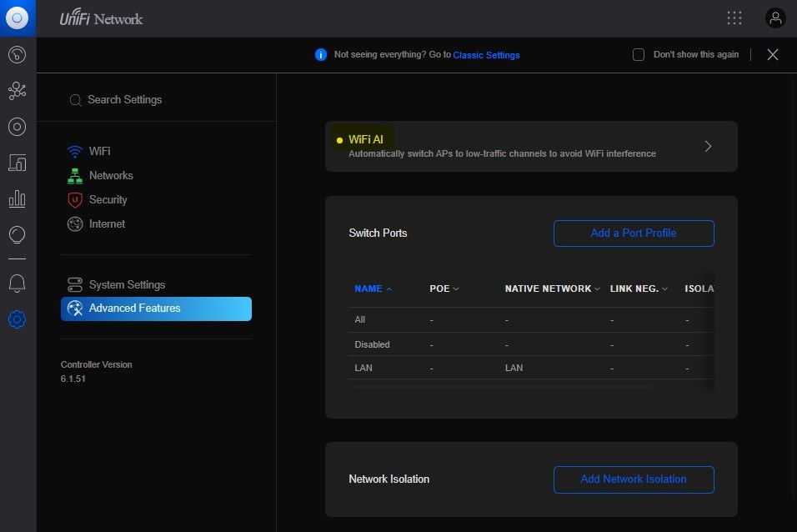Expand the WiFi AI section chevron

[x=708, y=146]
